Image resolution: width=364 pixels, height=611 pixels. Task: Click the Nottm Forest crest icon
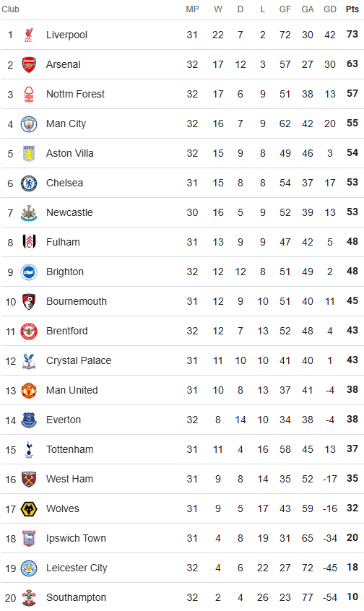coord(29,95)
